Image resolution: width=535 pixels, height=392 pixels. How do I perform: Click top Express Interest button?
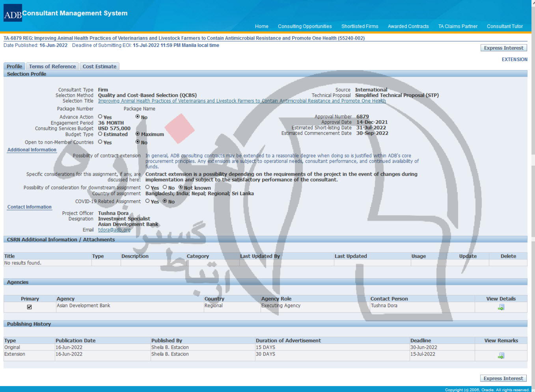tap(503, 48)
